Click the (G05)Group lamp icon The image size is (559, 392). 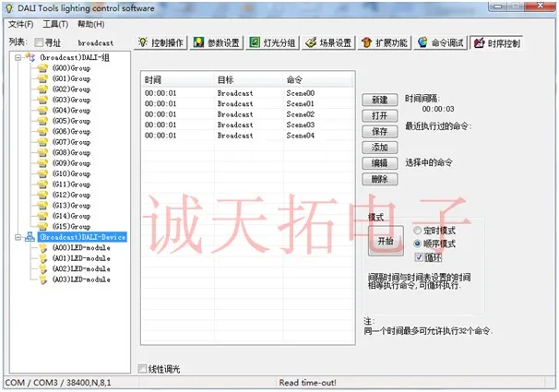[42, 121]
